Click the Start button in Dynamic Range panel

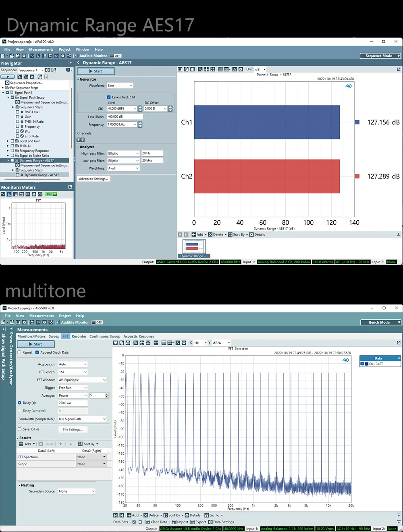coord(96,71)
